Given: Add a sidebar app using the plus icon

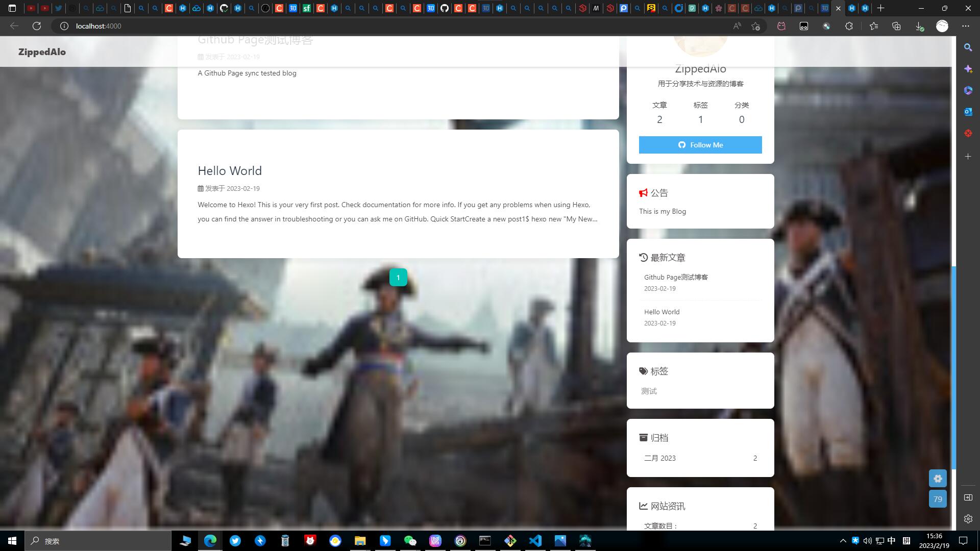Looking at the screenshot, I should tap(968, 157).
